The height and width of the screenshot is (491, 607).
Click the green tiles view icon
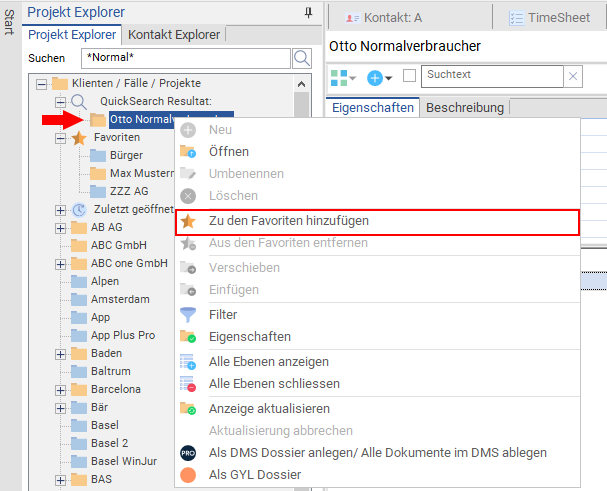click(x=339, y=78)
